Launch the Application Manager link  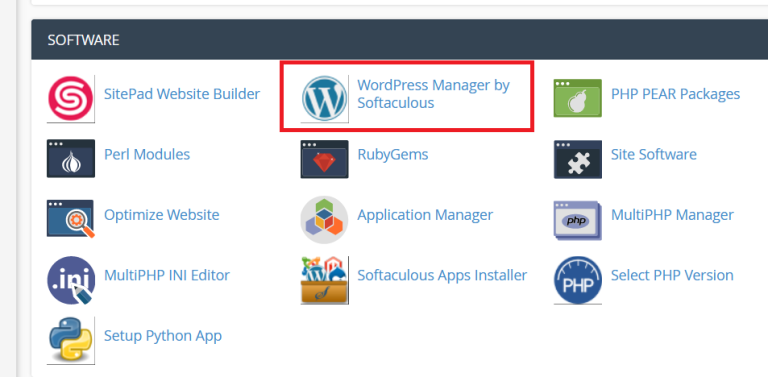[x=425, y=215]
